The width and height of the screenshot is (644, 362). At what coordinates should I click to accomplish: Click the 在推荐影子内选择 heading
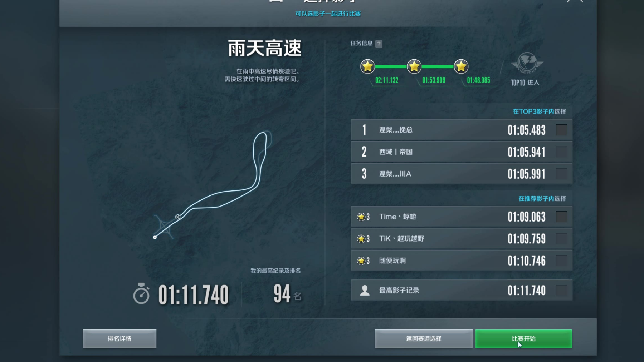(x=542, y=199)
